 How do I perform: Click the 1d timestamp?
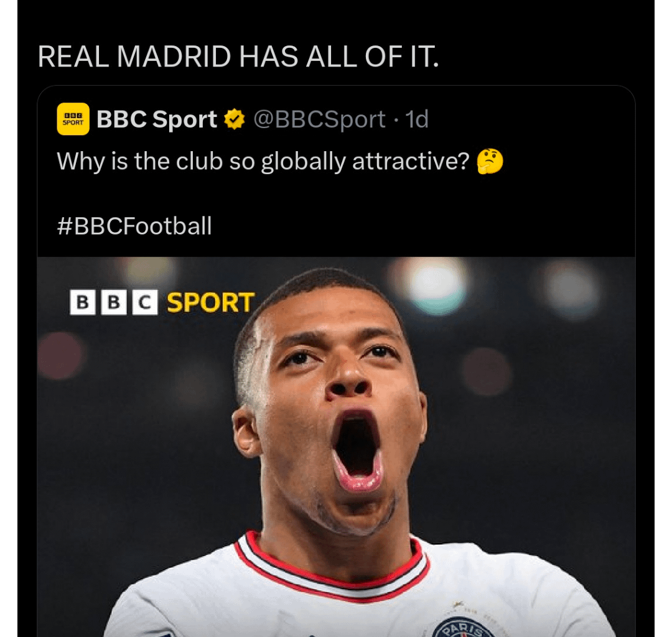click(x=417, y=119)
